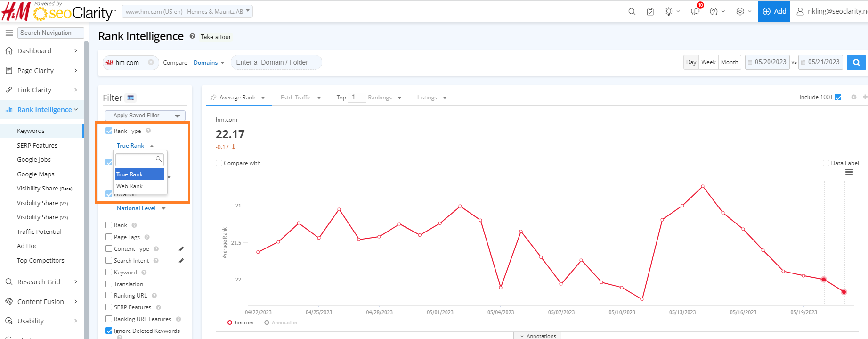Open the chart hamburger export menu
The height and width of the screenshot is (339, 868).
849,172
